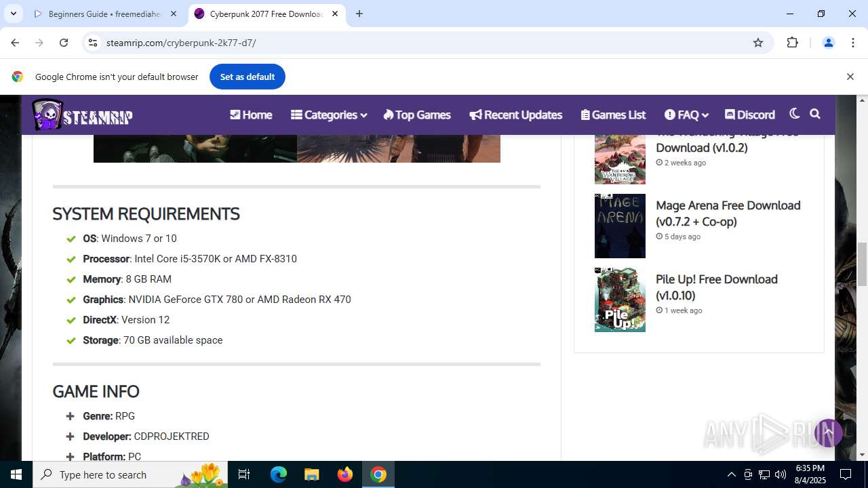Launch Microsoft Edge from the taskbar
Image resolution: width=868 pixels, height=488 pixels.
click(279, 474)
